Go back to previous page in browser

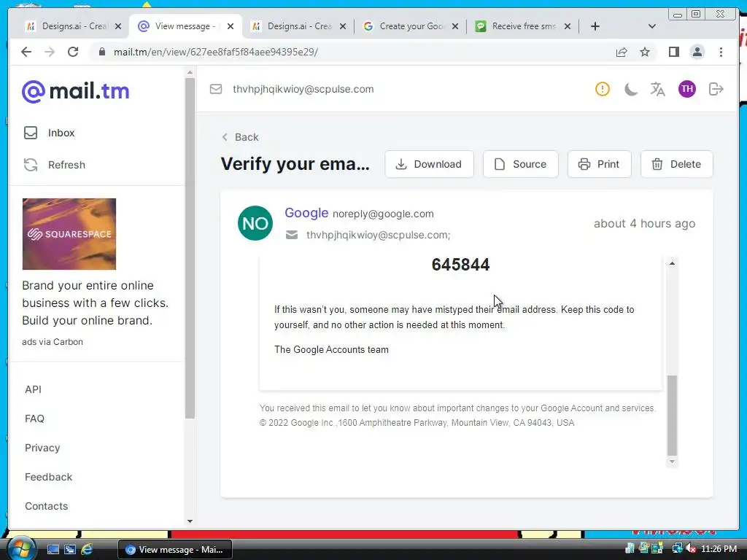coord(26,52)
